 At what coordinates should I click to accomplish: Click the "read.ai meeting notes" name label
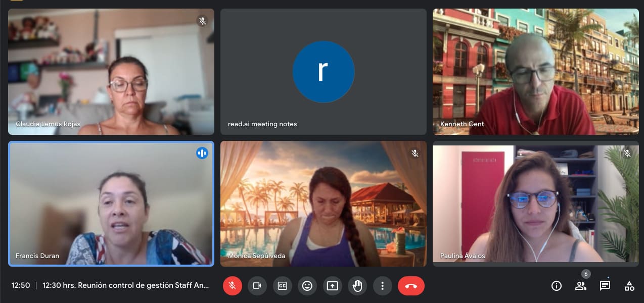[262, 124]
